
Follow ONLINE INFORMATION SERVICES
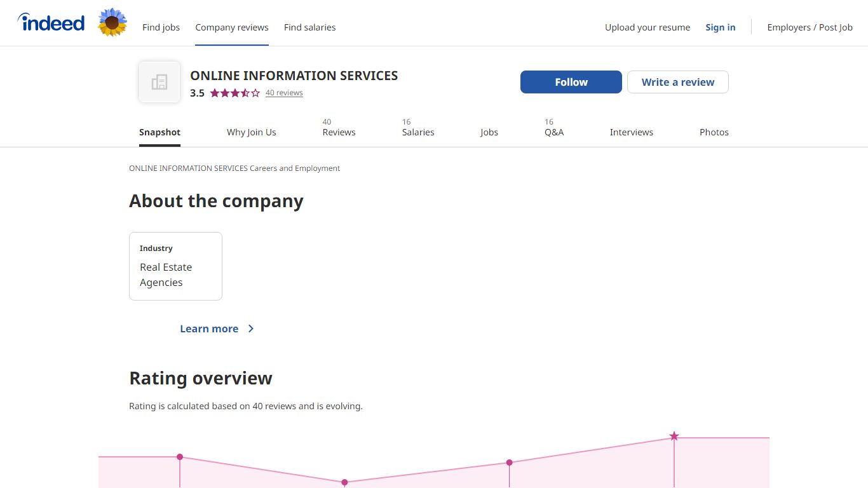click(571, 82)
